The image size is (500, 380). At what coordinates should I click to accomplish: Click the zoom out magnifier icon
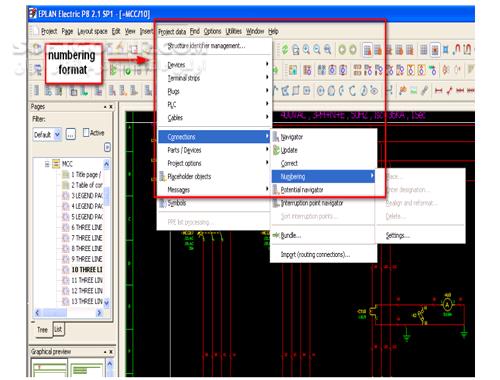pos(317,50)
